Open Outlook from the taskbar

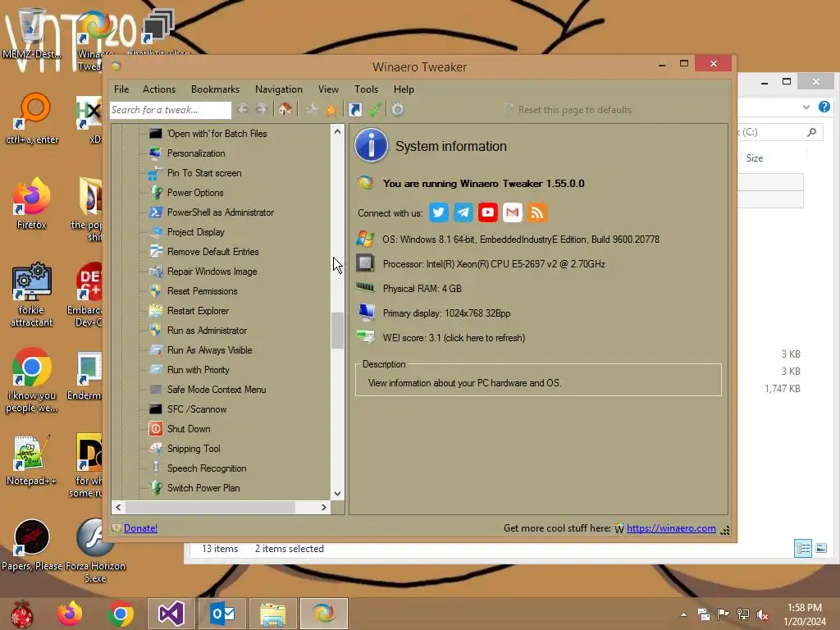221,614
